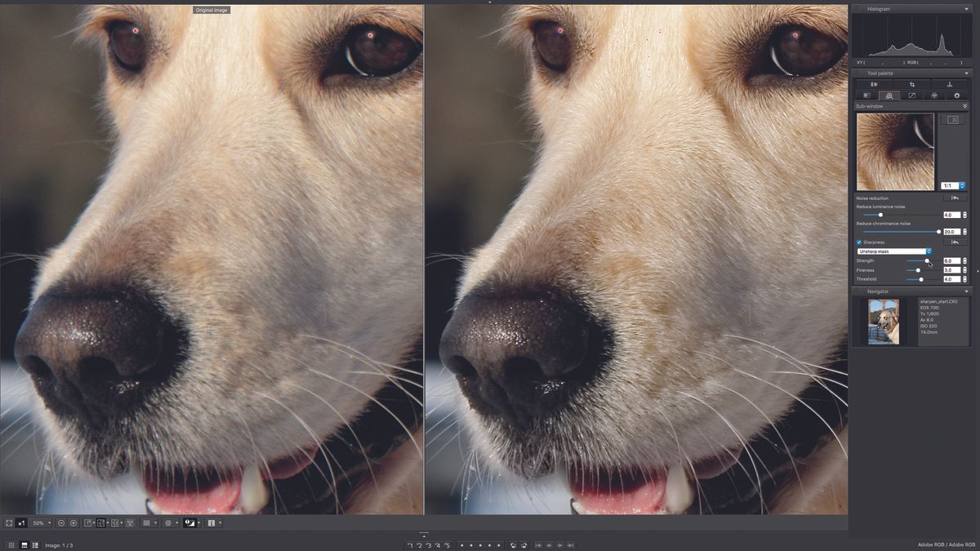Disable the Sharpness checkbox
Image resolution: width=980 pixels, height=551 pixels.
[858, 242]
